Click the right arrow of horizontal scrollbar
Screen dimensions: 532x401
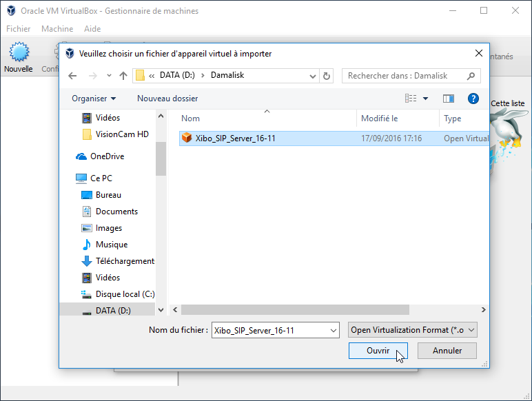coord(484,310)
